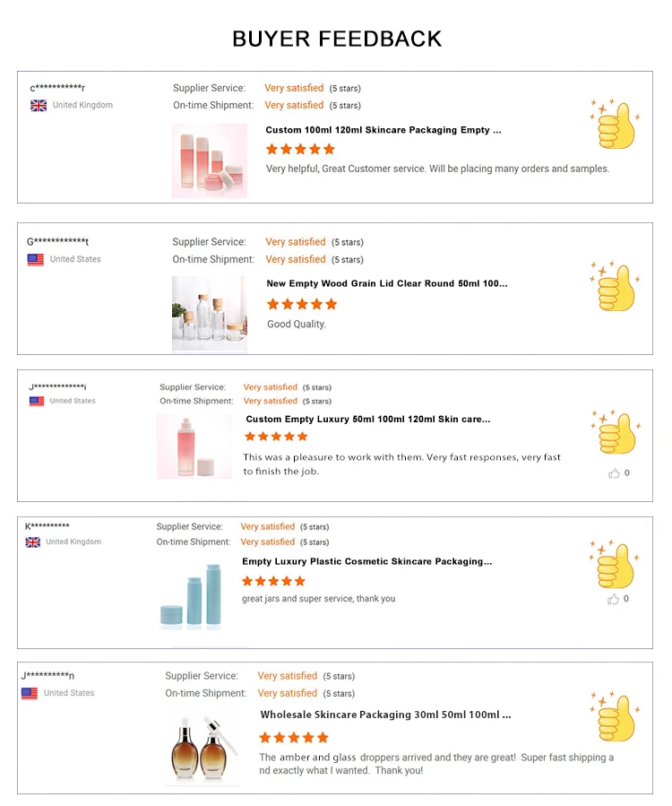
Task: Click the thumbs-up emoji in the amber droppers review
Action: (x=615, y=716)
